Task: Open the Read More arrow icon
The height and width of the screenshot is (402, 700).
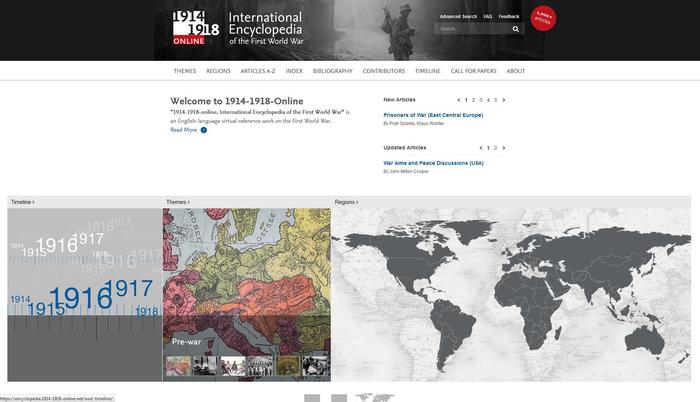Action: tap(204, 130)
